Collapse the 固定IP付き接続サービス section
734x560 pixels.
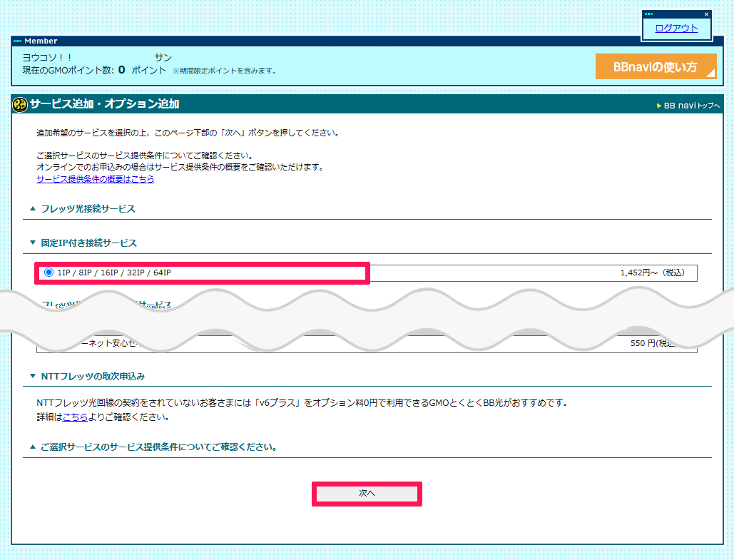pyautogui.click(x=83, y=243)
